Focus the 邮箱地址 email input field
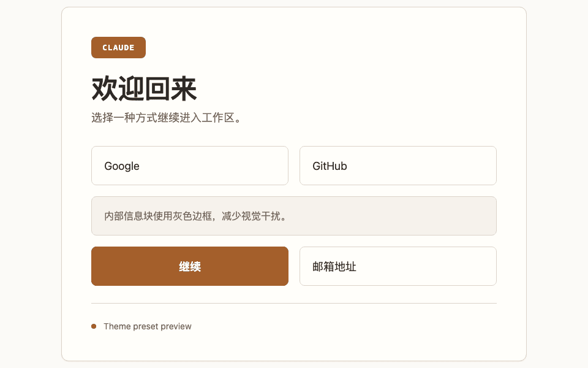The height and width of the screenshot is (368, 588). [398, 266]
